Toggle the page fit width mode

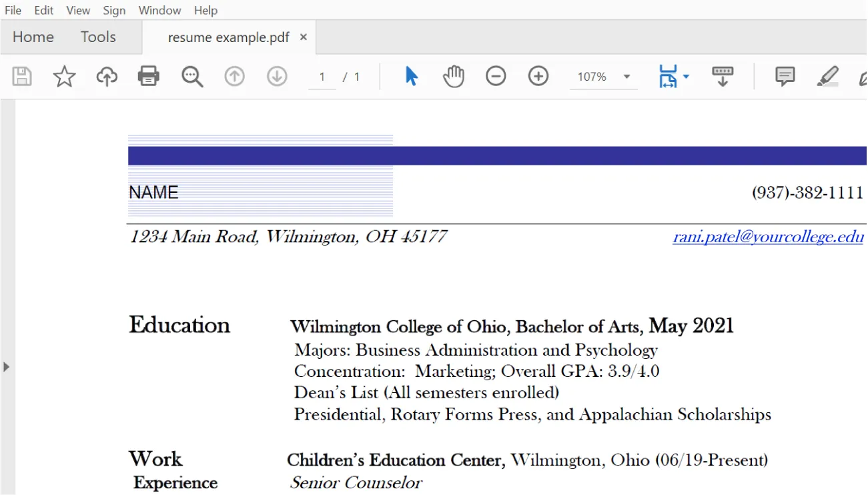pyautogui.click(x=669, y=76)
